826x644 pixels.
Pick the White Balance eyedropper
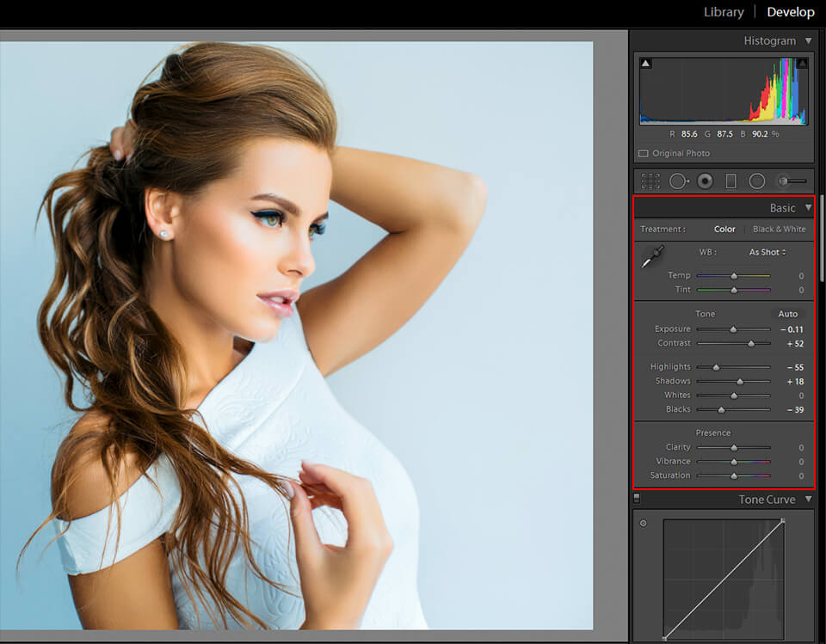click(652, 256)
